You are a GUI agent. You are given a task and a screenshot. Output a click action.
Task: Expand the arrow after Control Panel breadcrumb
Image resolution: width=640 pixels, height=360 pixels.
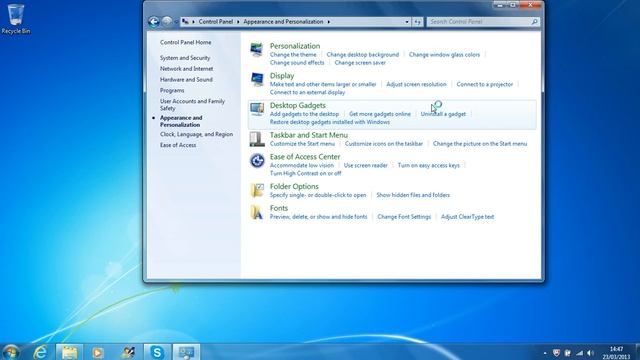[238, 22]
